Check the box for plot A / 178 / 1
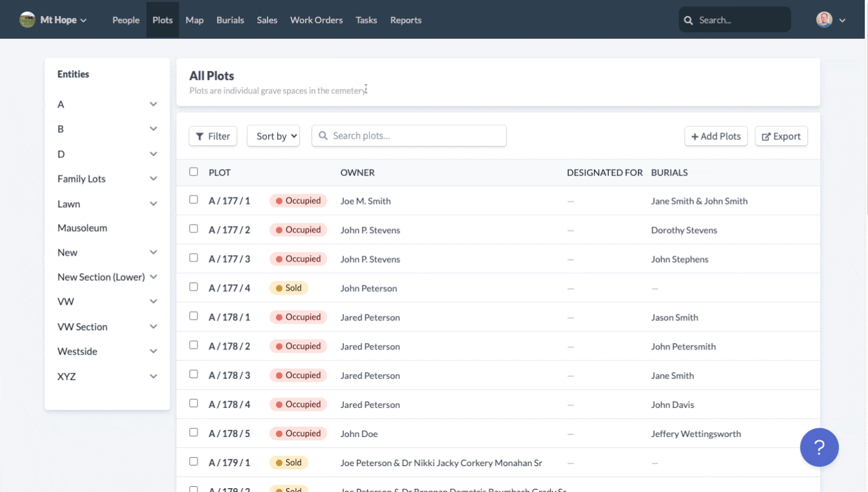Viewport: 868px width, 492px height. [194, 316]
